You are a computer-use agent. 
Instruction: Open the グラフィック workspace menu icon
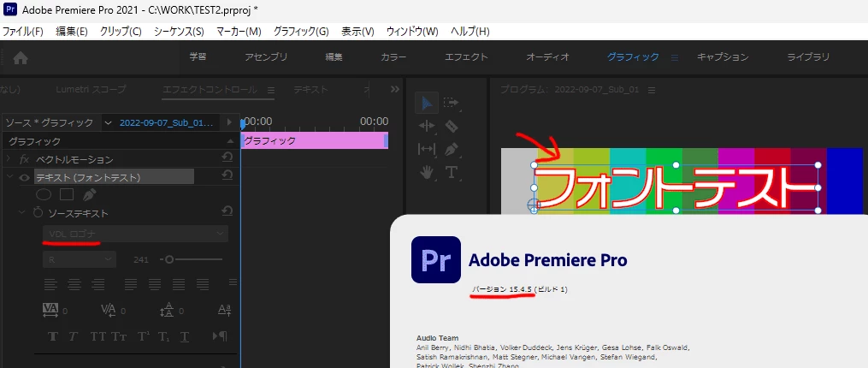click(674, 57)
